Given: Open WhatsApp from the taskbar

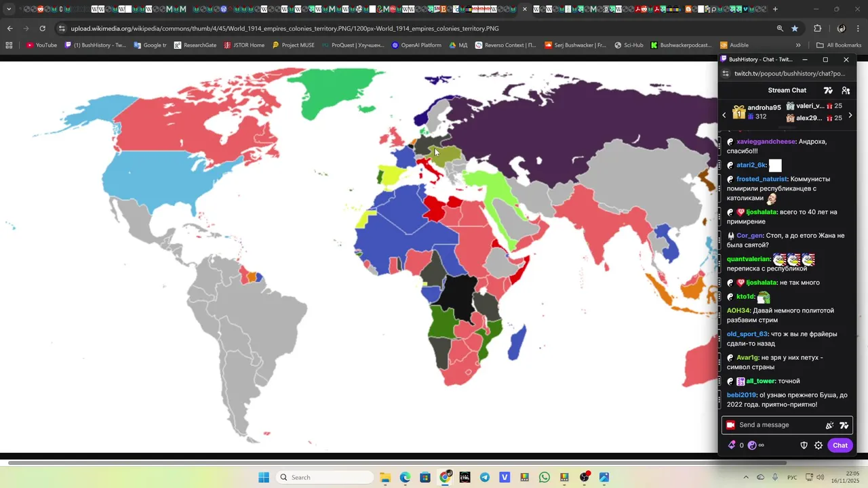Looking at the screenshot, I should [545, 477].
